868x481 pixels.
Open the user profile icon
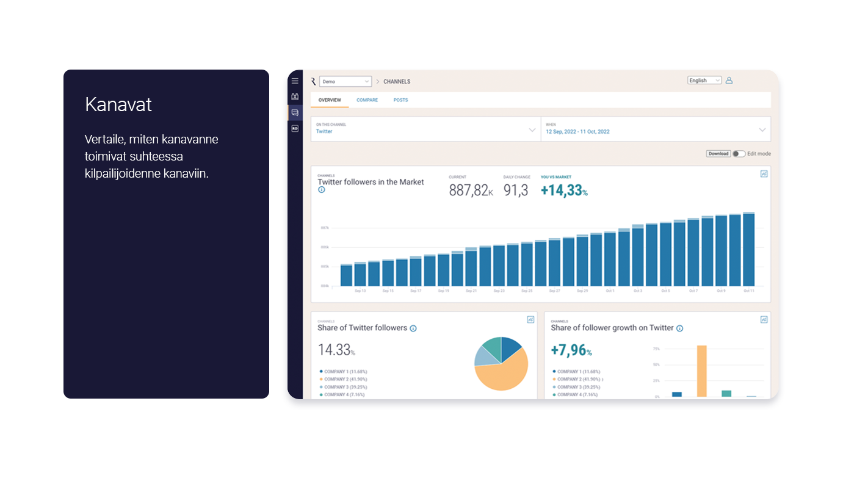[x=729, y=81]
